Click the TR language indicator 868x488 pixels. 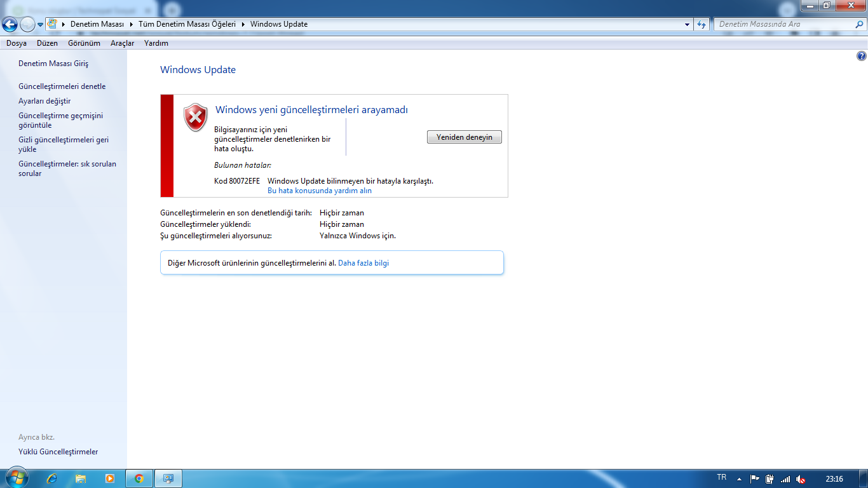pos(721,477)
